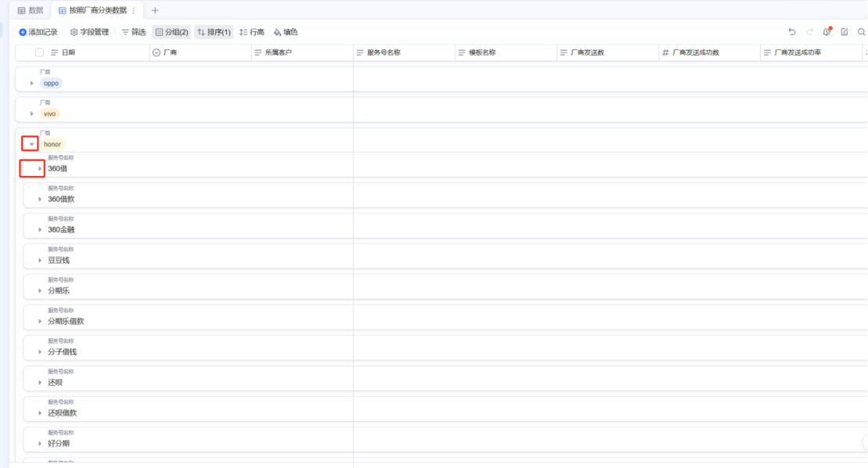Open the 筛选 filter tool
The width and height of the screenshot is (868, 468).
(133, 32)
